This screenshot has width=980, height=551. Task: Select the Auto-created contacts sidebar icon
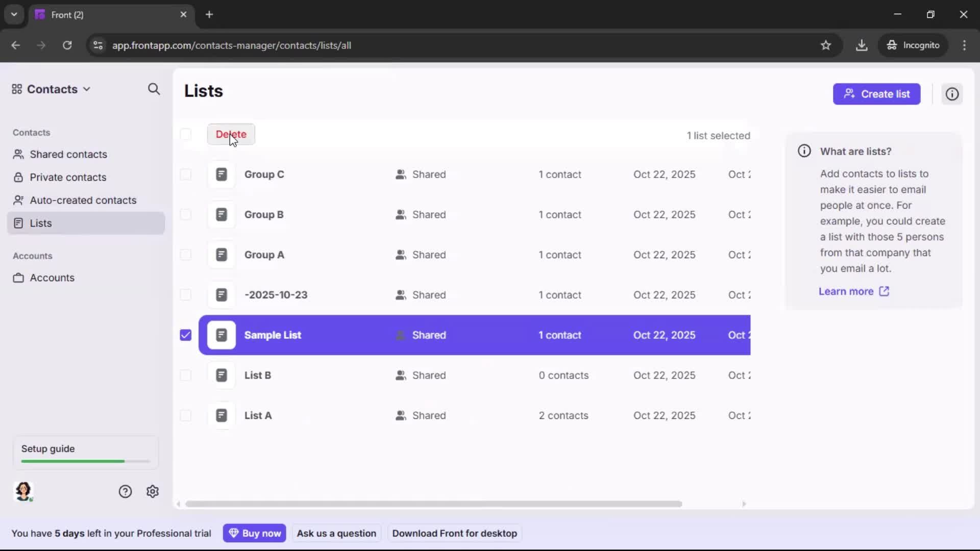19,200
